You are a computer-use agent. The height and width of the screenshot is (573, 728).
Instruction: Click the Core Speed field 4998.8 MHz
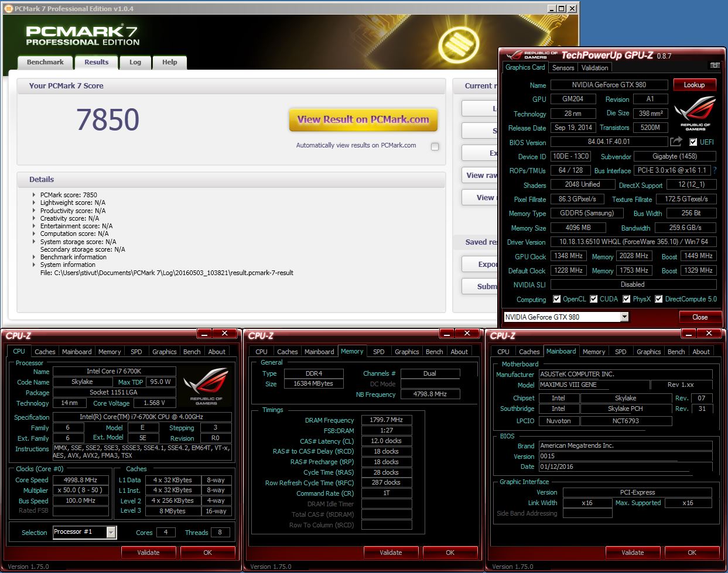click(81, 480)
